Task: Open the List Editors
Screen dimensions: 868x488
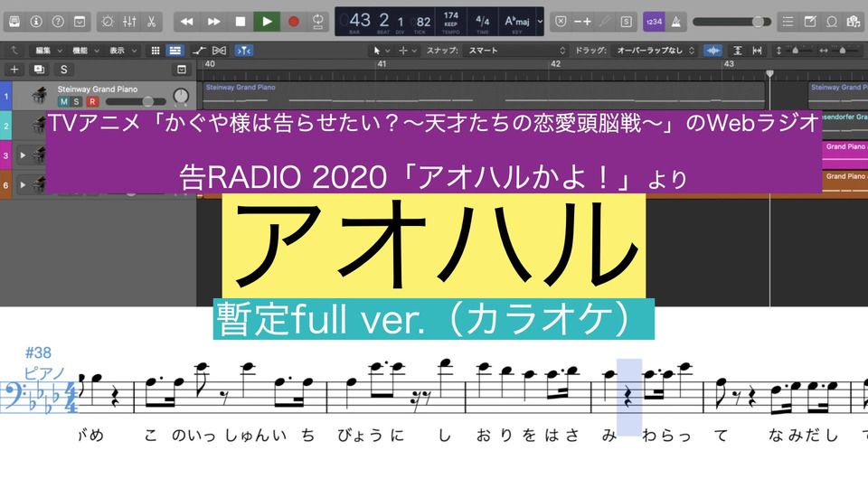Action: (788, 22)
